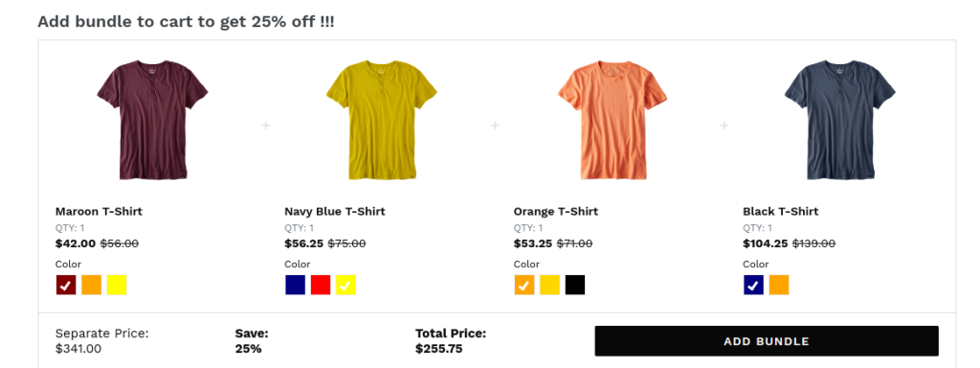Click the yellow T-shirt product image
The width and height of the screenshot is (980, 368).
pos(381,120)
